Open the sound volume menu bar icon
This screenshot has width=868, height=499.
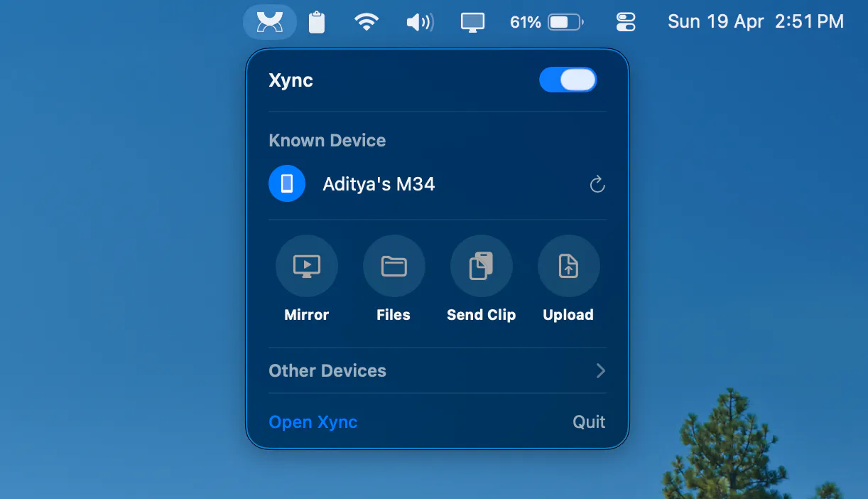(420, 22)
